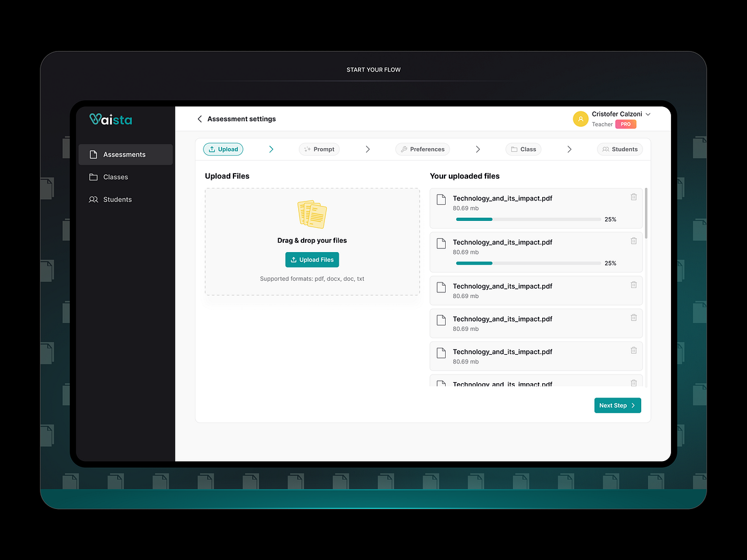Click the Prompt sparkle icon in the stepper
Viewport: 747px width, 560px height.
[x=307, y=149]
